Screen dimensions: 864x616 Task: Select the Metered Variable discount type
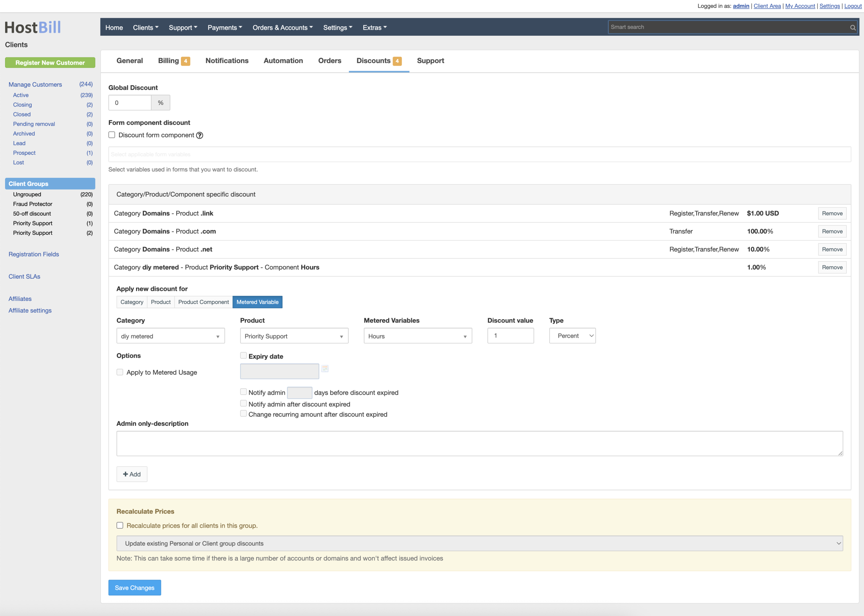pos(258,302)
